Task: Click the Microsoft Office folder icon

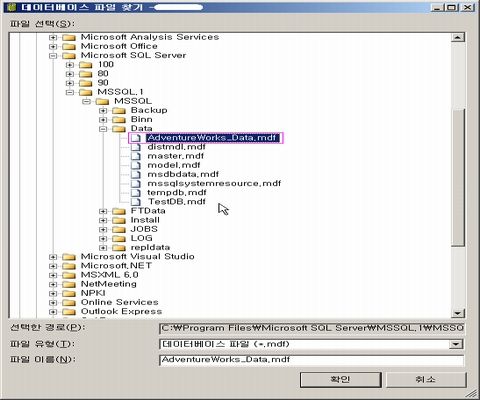Action: [x=69, y=46]
